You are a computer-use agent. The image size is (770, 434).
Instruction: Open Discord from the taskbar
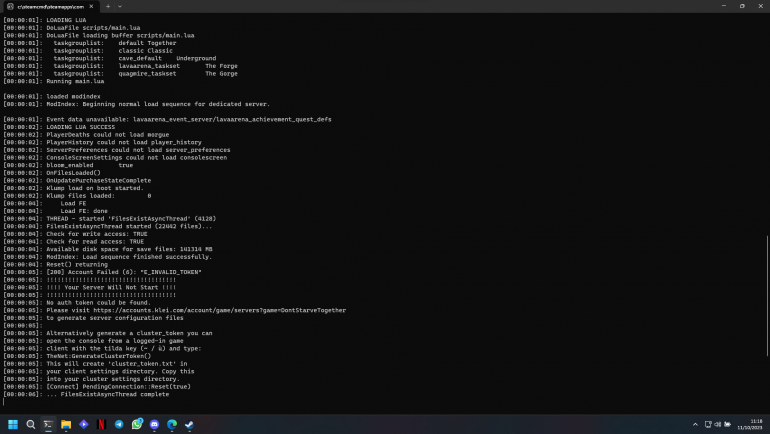155,424
